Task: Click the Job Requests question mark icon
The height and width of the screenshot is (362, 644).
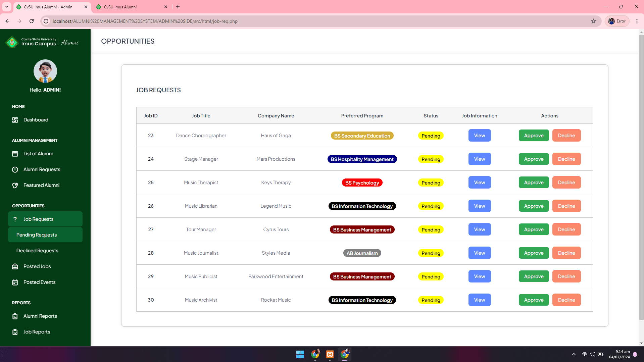Action: point(15,219)
